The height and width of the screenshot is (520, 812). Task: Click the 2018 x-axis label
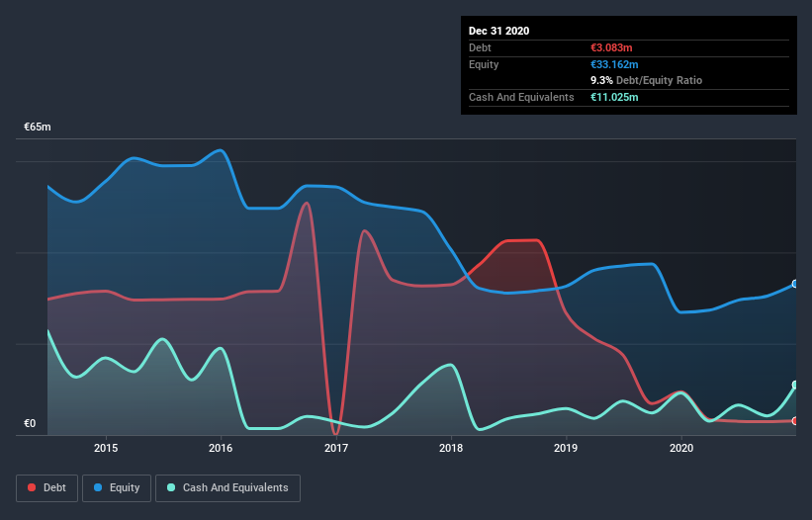451,448
